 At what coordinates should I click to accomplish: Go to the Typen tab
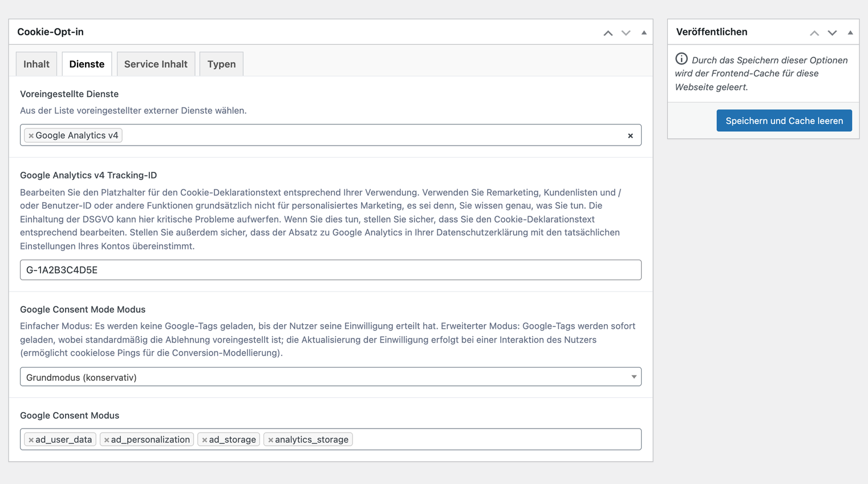coord(221,64)
